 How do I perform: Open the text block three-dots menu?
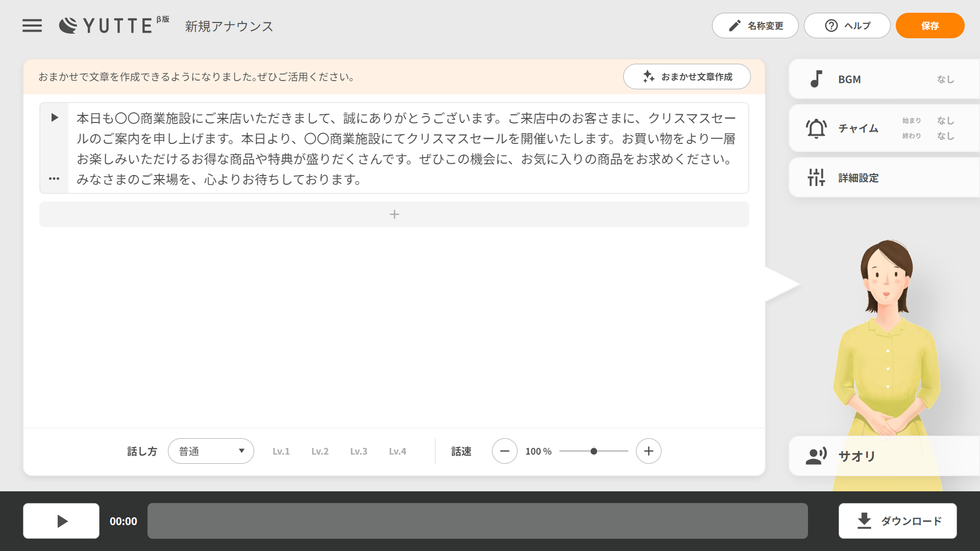pyautogui.click(x=54, y=179)
